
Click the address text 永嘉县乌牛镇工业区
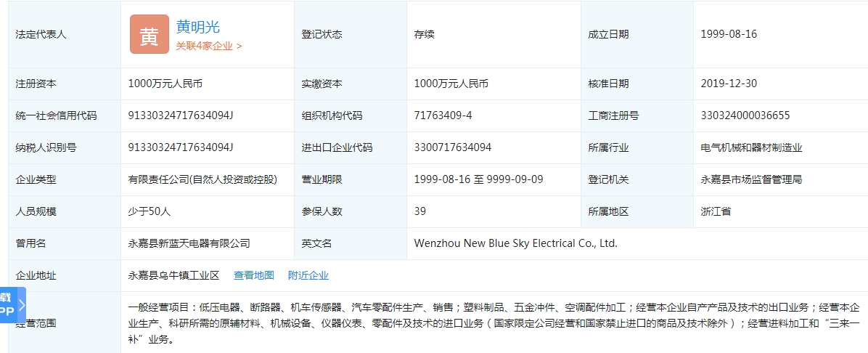tap(173, 275)
